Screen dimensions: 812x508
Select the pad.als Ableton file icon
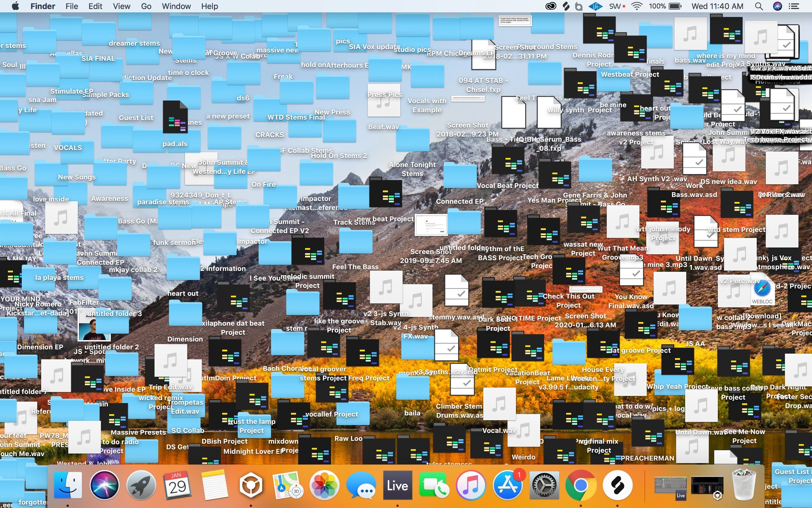175,117
